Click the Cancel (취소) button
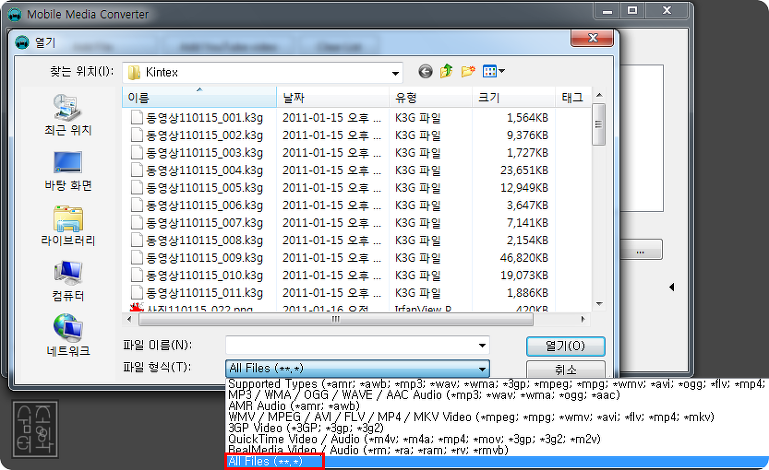 tap(565, 369)
